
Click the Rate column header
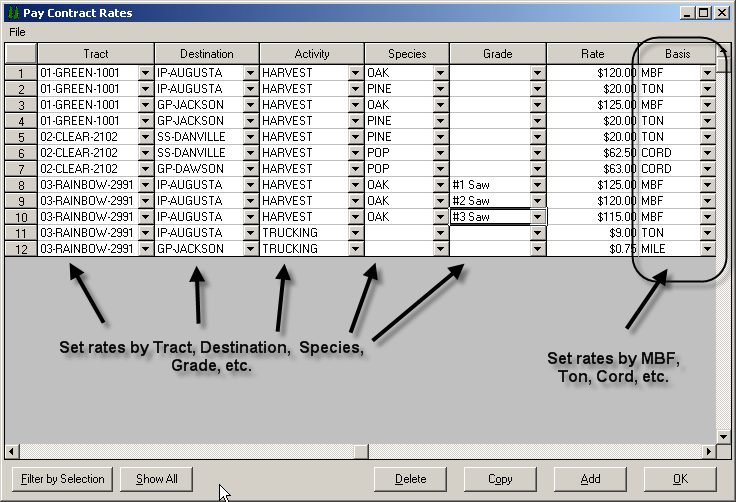pyautogui.click(x=592, y=54)
